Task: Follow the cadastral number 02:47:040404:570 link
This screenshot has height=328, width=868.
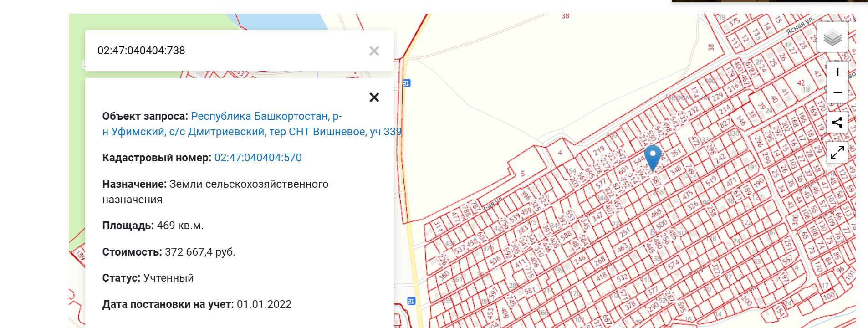Action: tap(258, 158)
